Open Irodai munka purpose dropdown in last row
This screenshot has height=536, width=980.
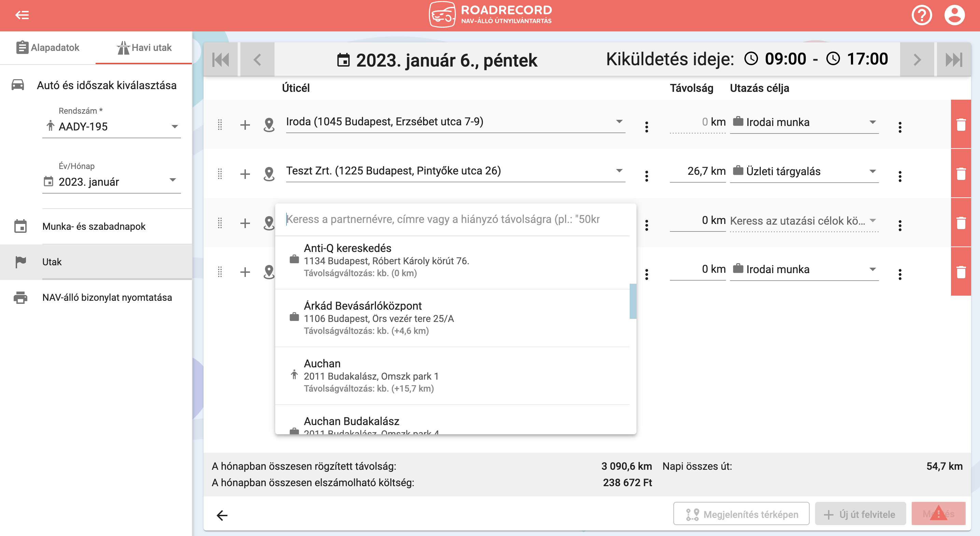pos(804,269)
